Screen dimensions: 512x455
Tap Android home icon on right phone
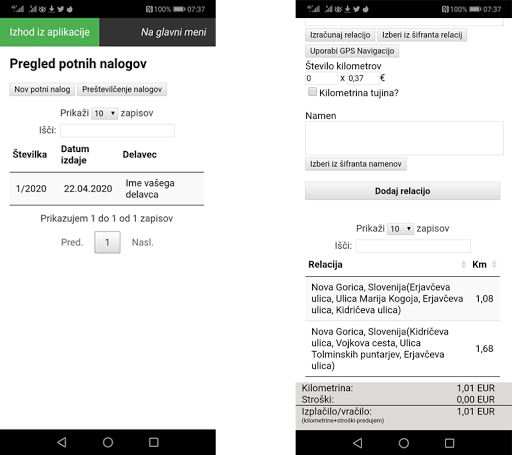[x=404, y=443]
